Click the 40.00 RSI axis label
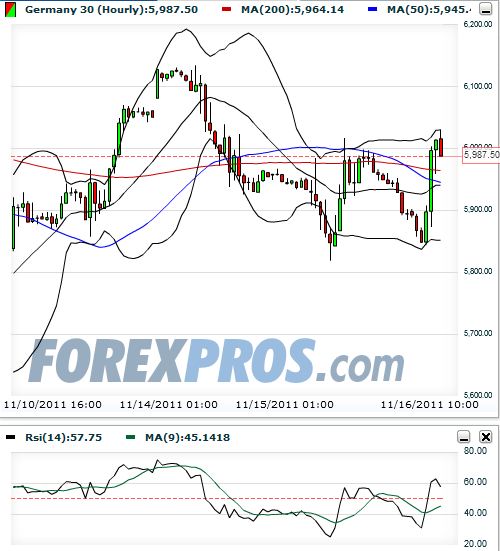The width and height of the screenshot is (500, 551). pos(475,513)
